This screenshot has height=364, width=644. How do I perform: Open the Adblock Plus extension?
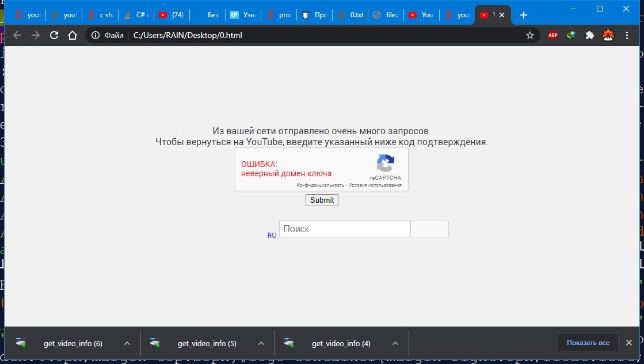click(553, 35)
